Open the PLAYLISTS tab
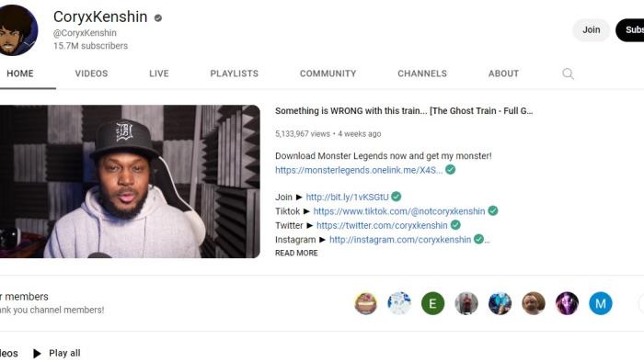 234,74
